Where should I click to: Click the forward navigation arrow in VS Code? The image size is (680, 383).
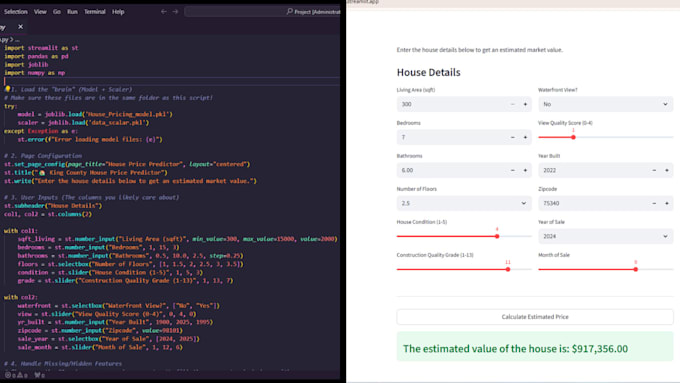(x=175, y=12)
